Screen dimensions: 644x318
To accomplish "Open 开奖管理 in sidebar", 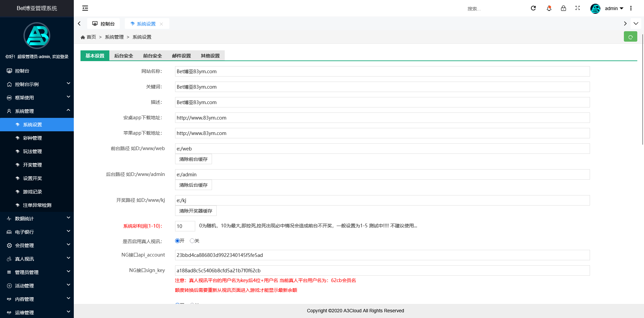I will [37, 165].
